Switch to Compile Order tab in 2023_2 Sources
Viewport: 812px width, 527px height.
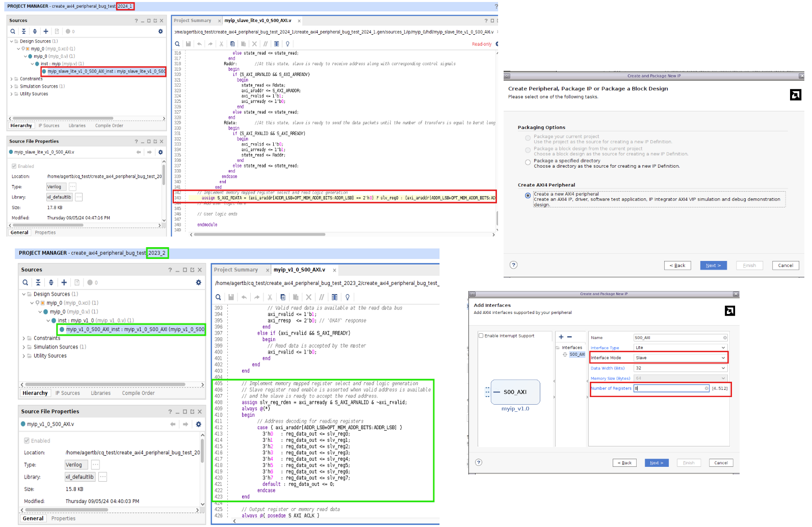point(138,393)
